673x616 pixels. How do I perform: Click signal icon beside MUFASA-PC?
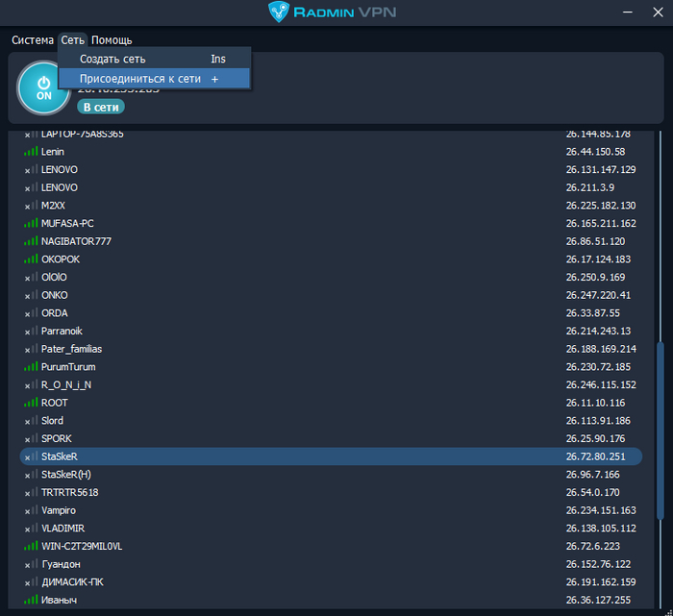(31, 223)
